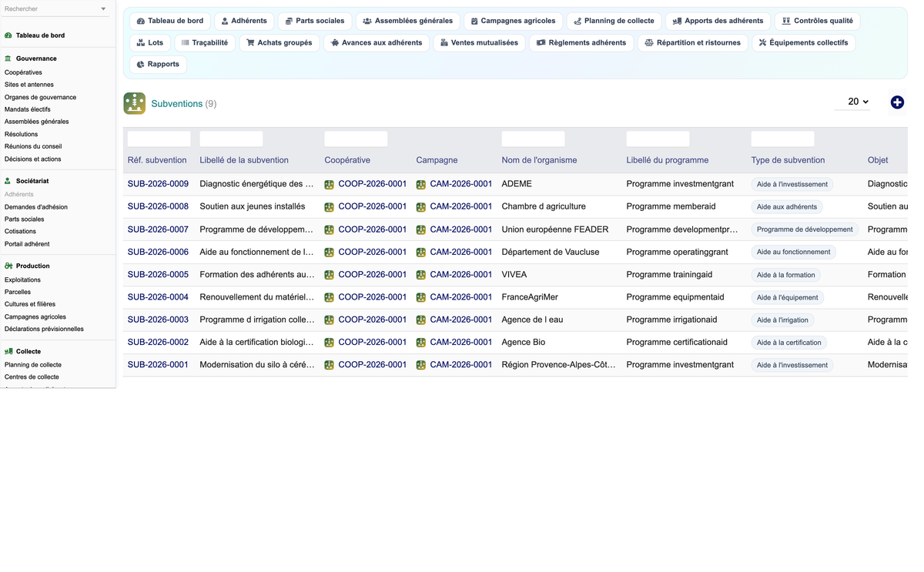
Task: Click the cooperative icon in SUB-2026-0009 row
Action: tap(330, 185)
